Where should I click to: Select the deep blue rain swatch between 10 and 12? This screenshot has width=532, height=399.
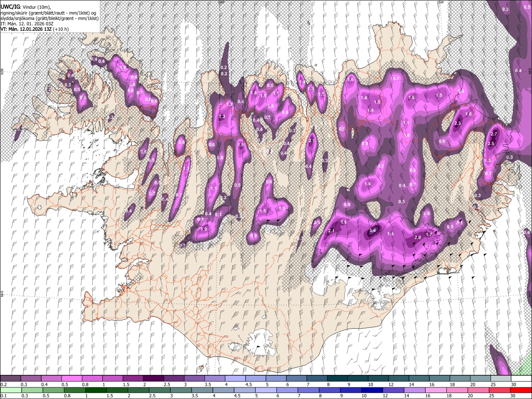[x=372, y=390]
